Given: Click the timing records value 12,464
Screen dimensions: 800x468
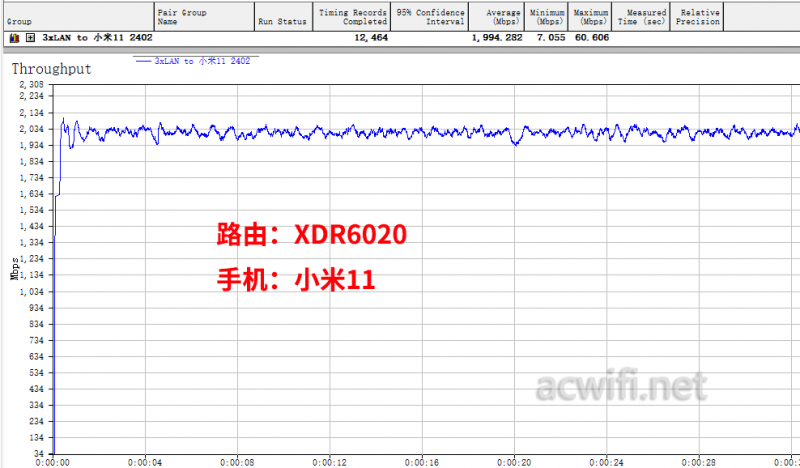Looking at the screenshot, I should pos(371,38).
